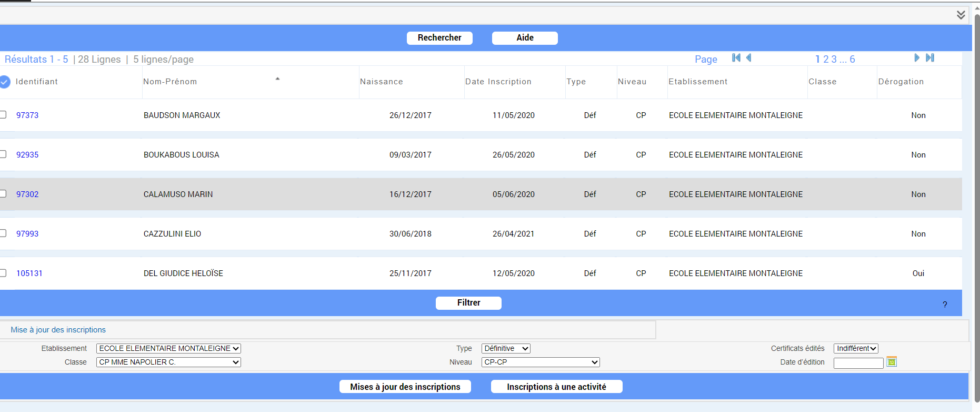Toggle the select-all checkbox in header
This screenshot has height=412, width=980.
coord(5,82)
